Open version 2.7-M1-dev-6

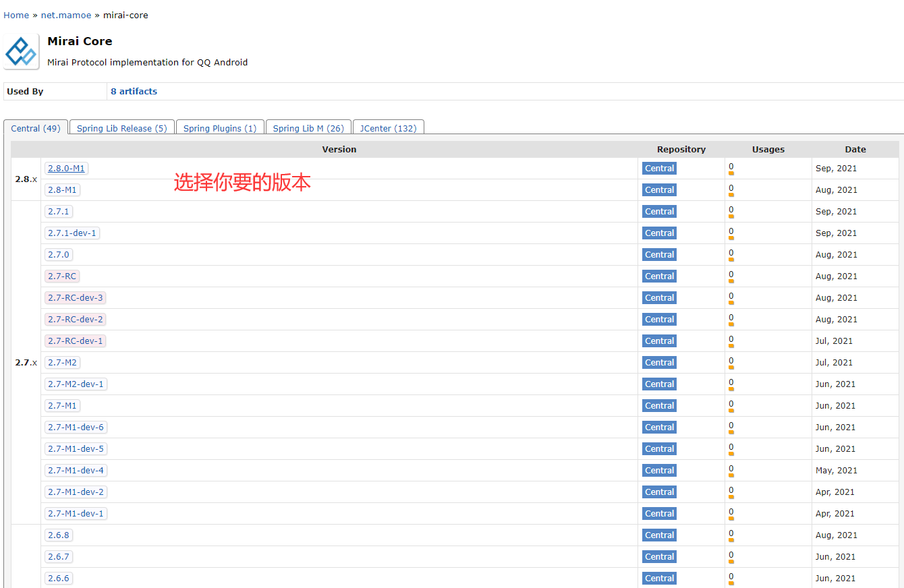(76, 428)
